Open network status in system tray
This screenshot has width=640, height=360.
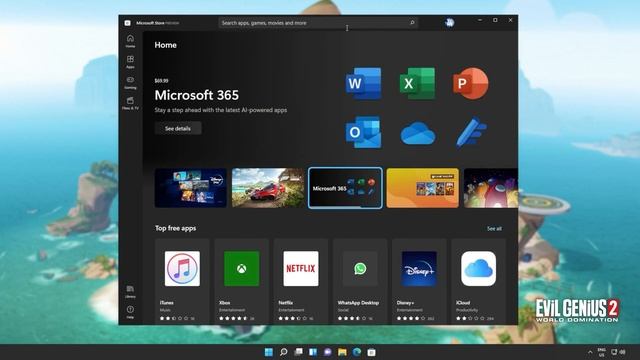(x=614, y=352)
